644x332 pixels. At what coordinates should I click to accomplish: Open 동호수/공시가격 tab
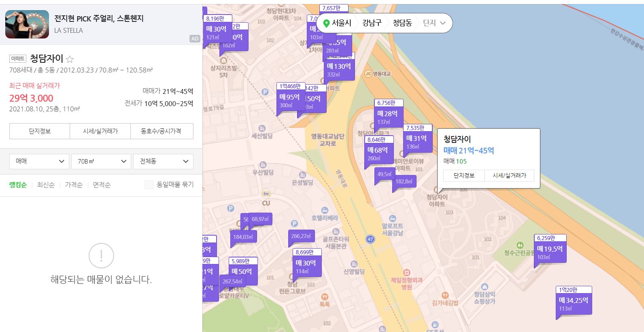click(162, 131)
